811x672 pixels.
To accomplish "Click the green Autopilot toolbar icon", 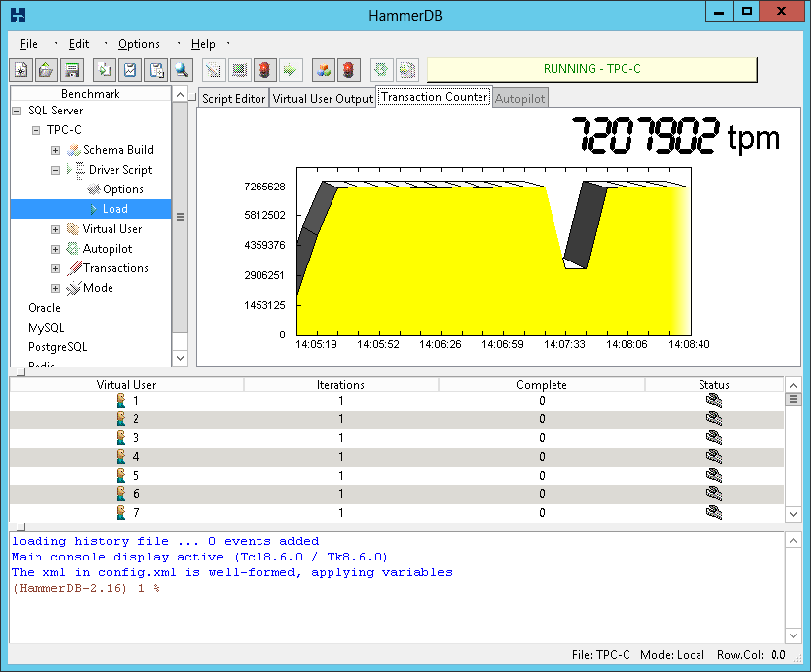I will (381, 70).
